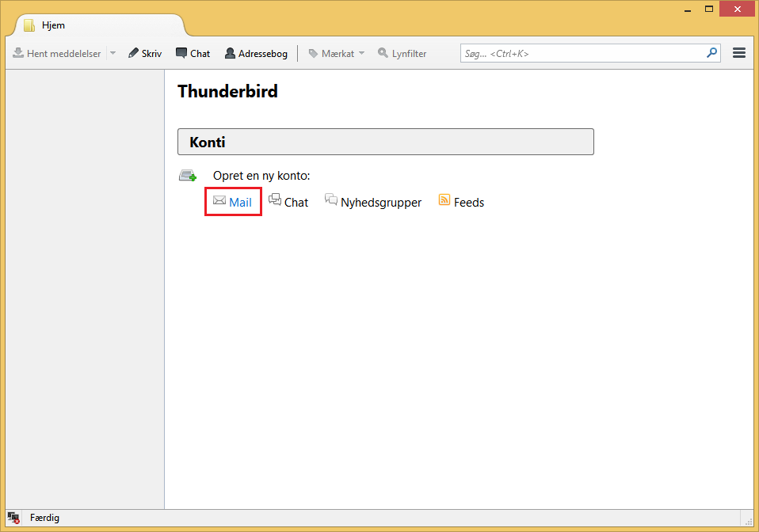759x532 pixels.
Task: Create a new Chat account link
Action: [288, 202]
